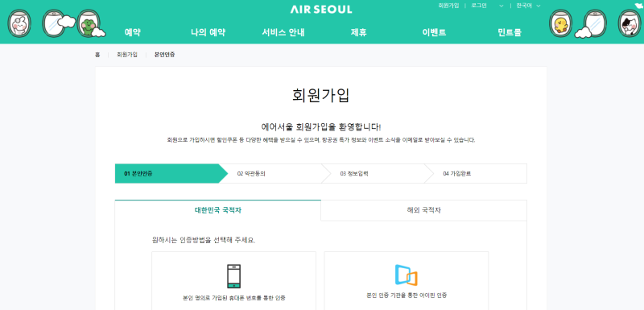Open the 나의 예약 menu

(x=208, y=32)
